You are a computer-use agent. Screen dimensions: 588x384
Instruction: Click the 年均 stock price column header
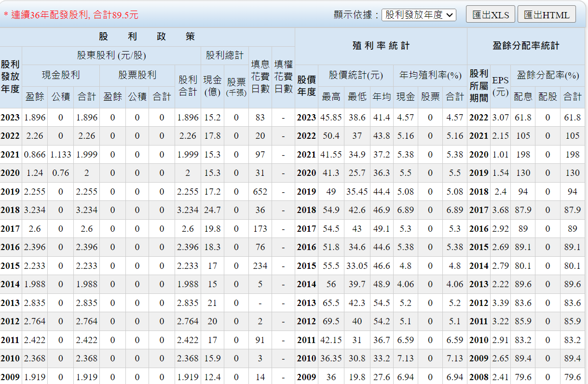pyautogui.click(x=382, y=97)
